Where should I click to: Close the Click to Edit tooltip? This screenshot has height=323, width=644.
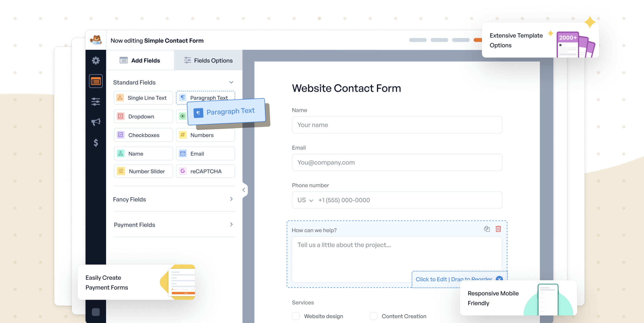pos(499,279)
